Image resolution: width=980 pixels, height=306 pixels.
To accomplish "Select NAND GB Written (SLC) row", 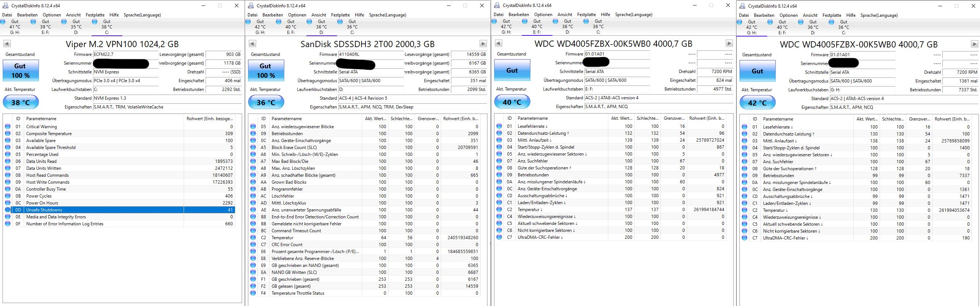I will (364, 272).
